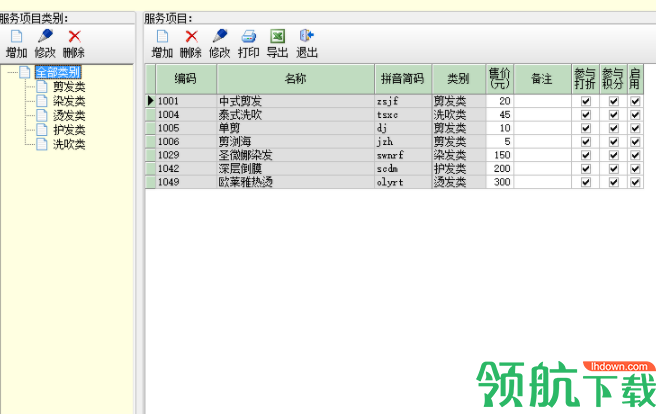Viewport: 656px width, 414px height.
Task: Toggle 参与积分 for 单剪 row
Action: coord(614,128)
